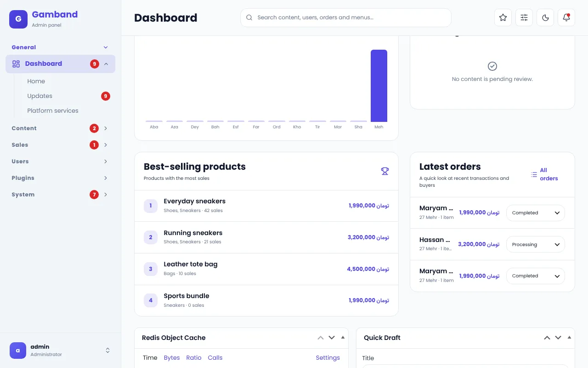The height and width of the screenshot is (368, 588).
Task: Open the notifications bell
Action: click(x=566, y=17)
